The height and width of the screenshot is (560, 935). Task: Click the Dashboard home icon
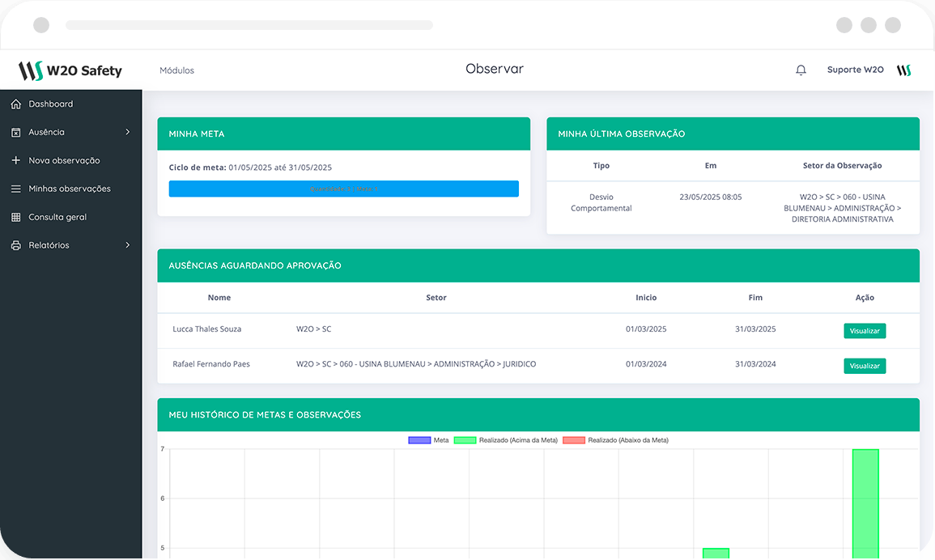tap(16, 104)
